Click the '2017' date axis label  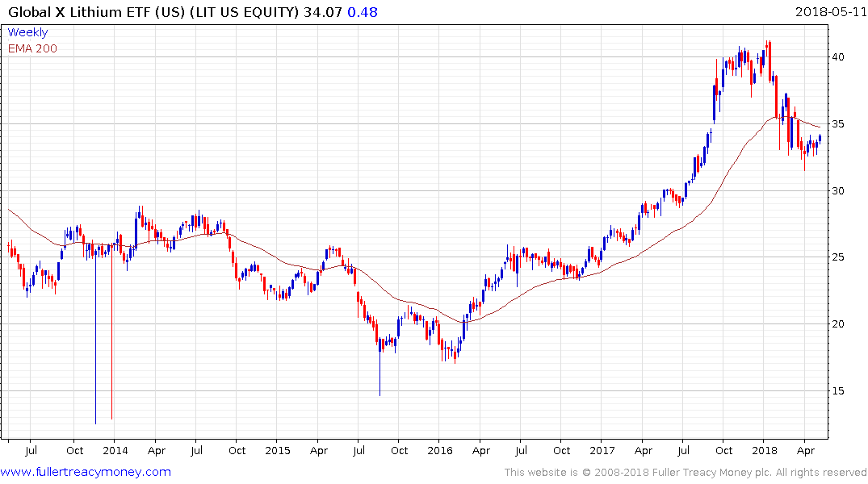point(602,451)
